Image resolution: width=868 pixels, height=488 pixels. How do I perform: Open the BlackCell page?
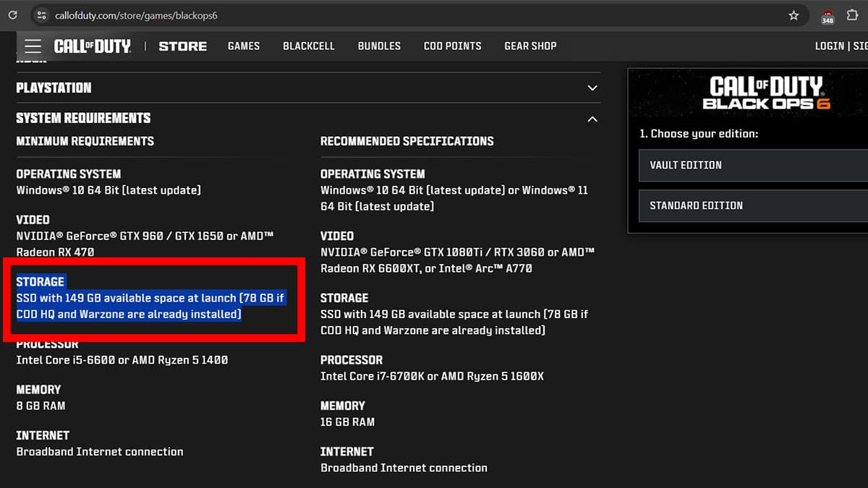point(309,46)
